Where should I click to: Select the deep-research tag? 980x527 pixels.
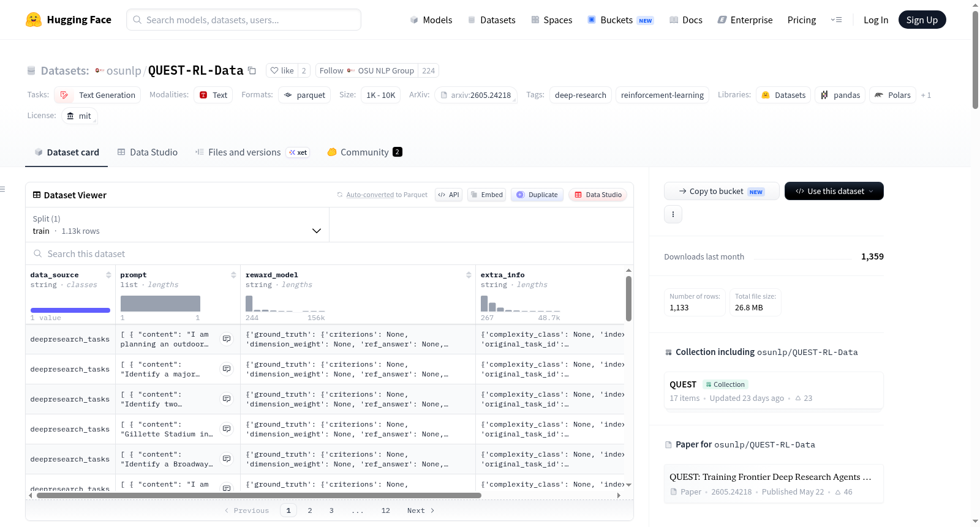tap(581, 95)
